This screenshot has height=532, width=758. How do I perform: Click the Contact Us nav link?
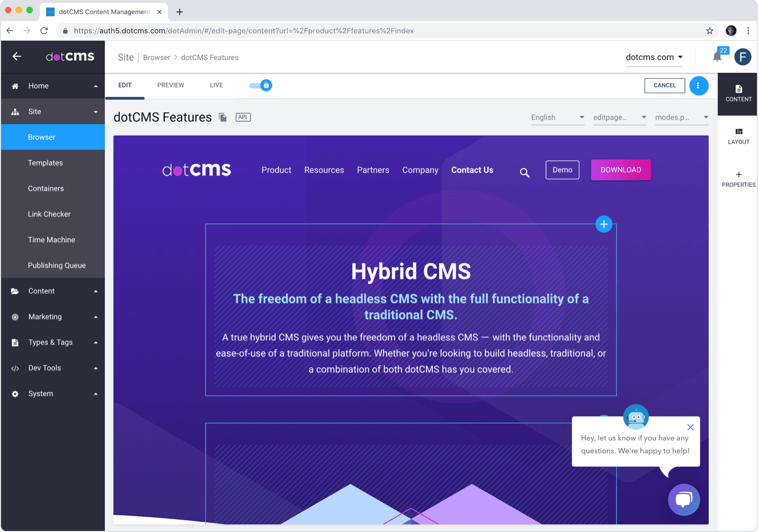pos(472,170)
